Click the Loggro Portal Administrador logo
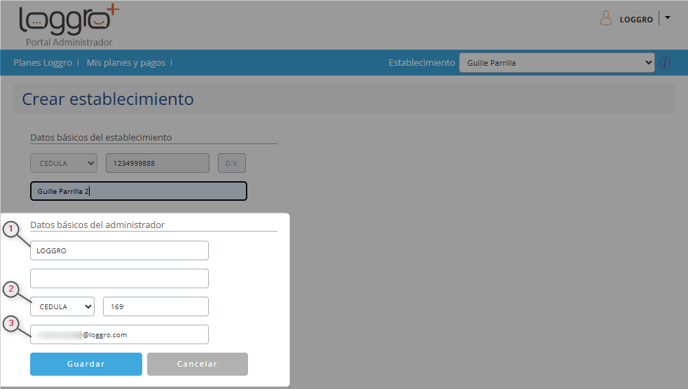The width and height of the screenshot is (688, 389). [x=69, y=25]
